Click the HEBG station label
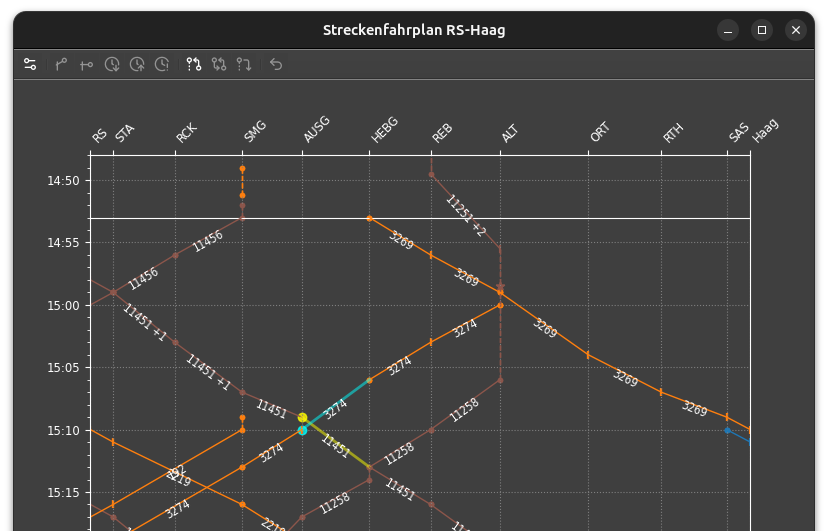This screenshot has height=531, width=828. pos(384,130)
